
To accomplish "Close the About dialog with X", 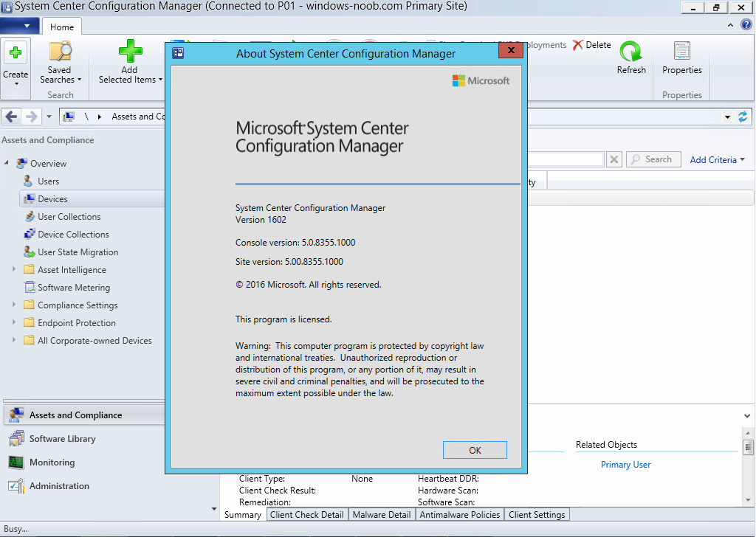I will click(x=511, y=50).
